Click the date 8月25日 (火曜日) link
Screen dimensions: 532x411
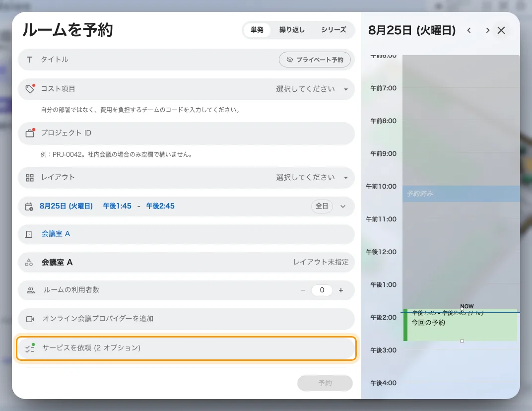coord(66,206)
